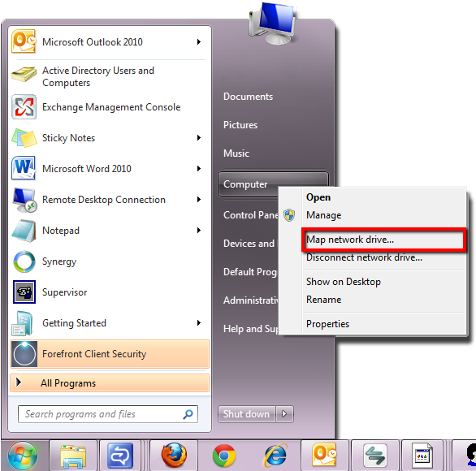Expand Notepad jump list arrow
The height and width of the screenshot is (471, 476).
[x=199, y=231]
